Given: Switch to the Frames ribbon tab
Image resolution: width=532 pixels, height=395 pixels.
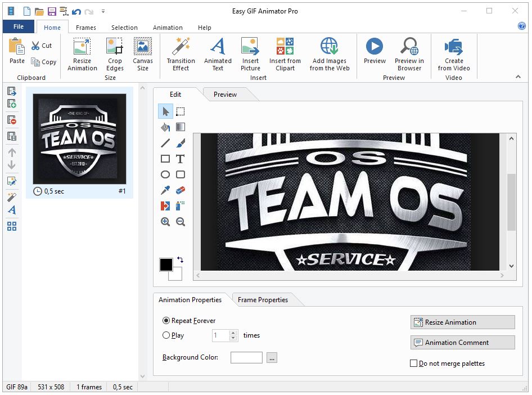Looking at the screenshot, I should [x=86, y=28].
